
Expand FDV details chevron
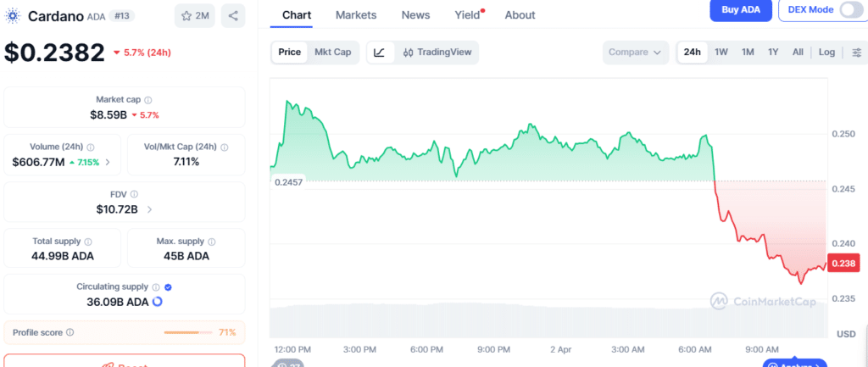150,209
